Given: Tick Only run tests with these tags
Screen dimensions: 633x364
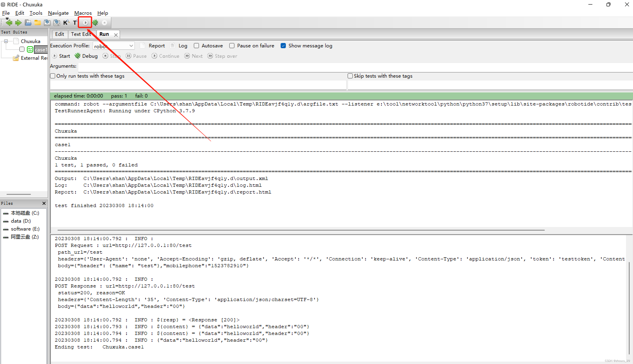Looking at the screenshot, I should tap(53, 76).
